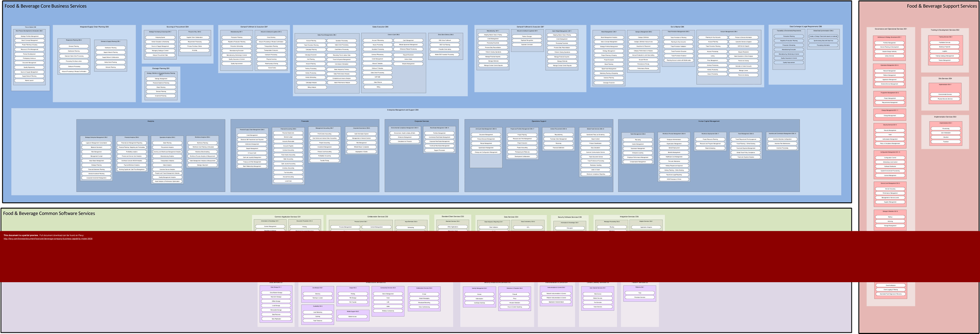Viewport: 980px width, 334px height.
Task: Click 'Standard Sales Order Processing' box
Action: point(74,56)
